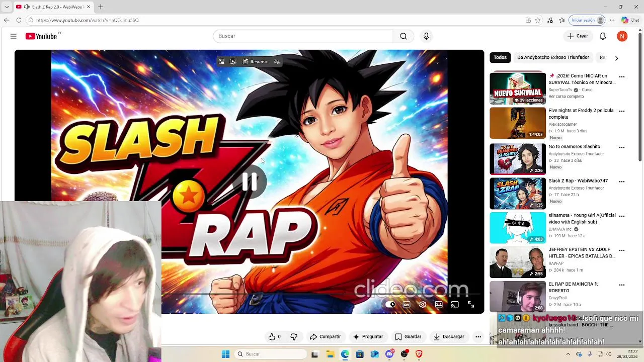
Task: Open options menu for siinamota Young Girl A
Action: click(622, 216)
